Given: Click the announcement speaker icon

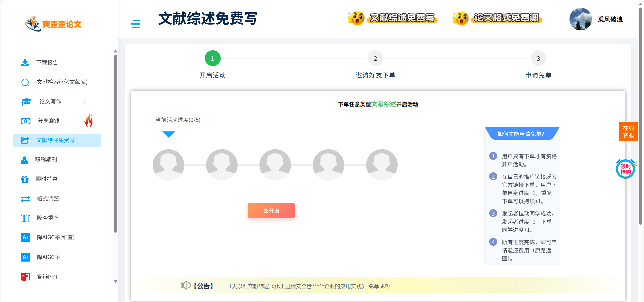Looking at the screenshot, I should tap(185, 285).
